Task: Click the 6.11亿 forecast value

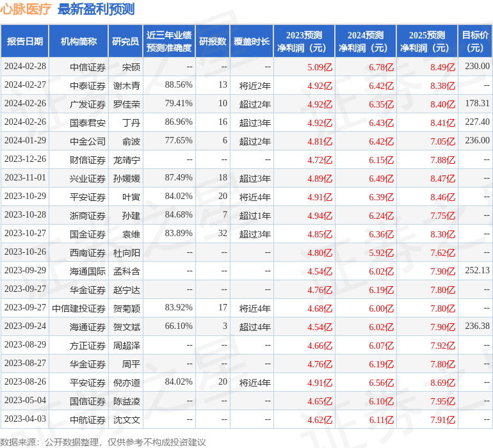Action: pos(381,420)
